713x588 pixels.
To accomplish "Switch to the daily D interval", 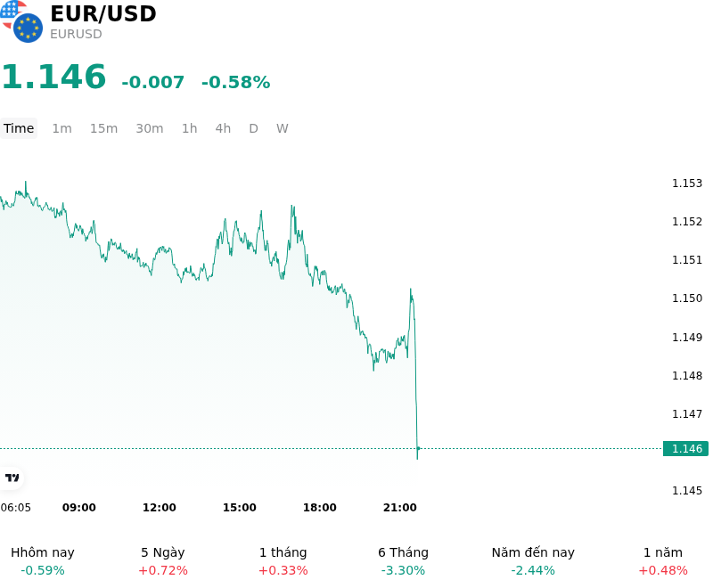I will [x=253, y=128].
